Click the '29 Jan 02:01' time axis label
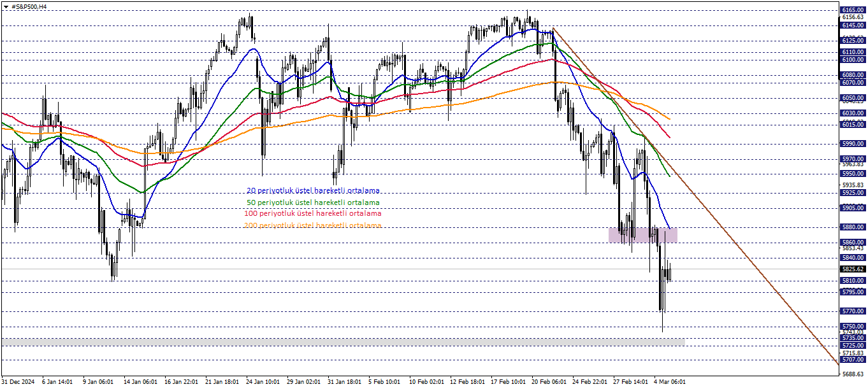Viewport: 868px width, 389px height. click(x=303, y=382)
